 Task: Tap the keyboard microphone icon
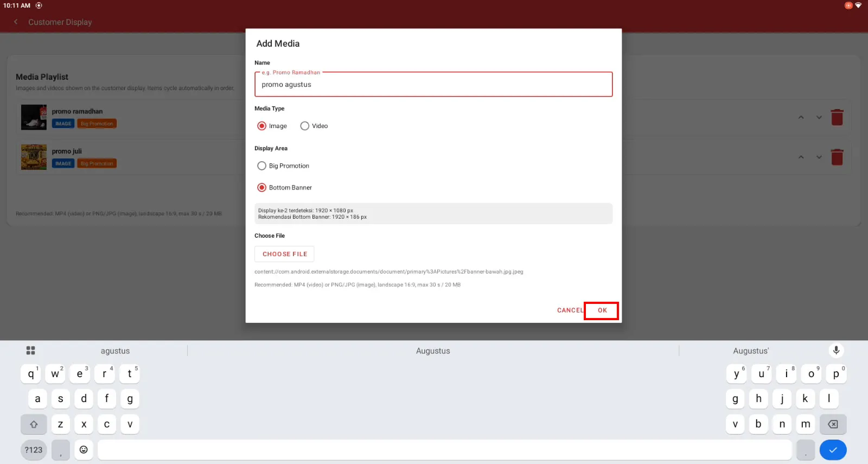(x=836, y=351)
